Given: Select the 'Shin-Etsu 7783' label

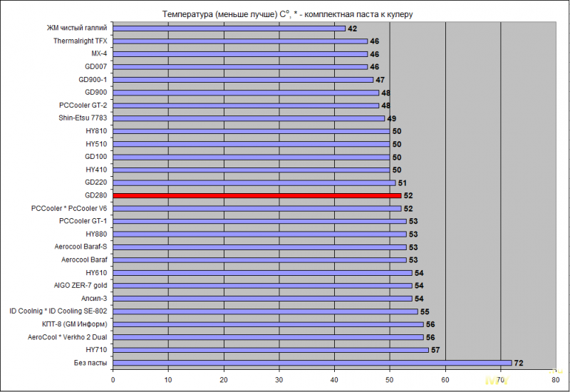Looking at the screenshot, I should pyautogui.click(x=83, y=118).
